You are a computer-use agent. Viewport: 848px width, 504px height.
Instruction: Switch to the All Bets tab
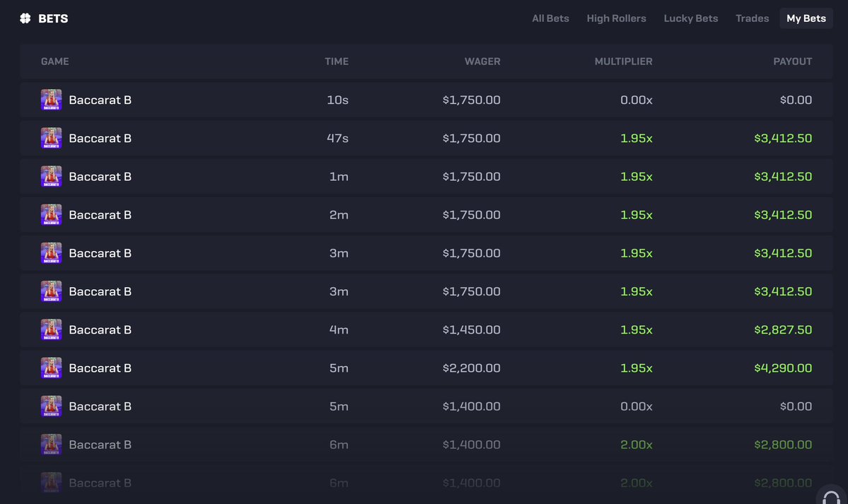coord(550,18)
